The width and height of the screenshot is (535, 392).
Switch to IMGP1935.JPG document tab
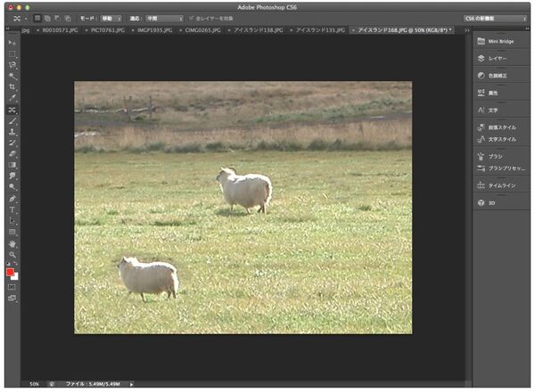(154, 30)
